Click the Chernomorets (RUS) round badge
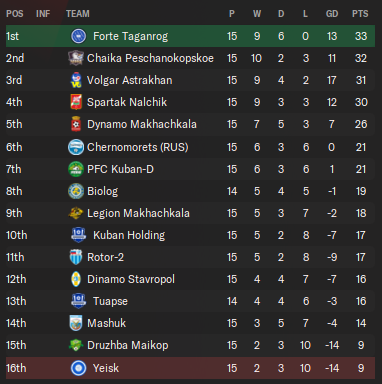The image size is (382, 384). click(x=76, y=147)
